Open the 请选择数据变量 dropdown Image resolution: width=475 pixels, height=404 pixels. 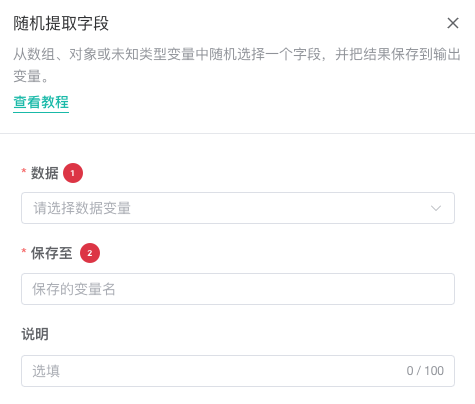coord(238,208)
